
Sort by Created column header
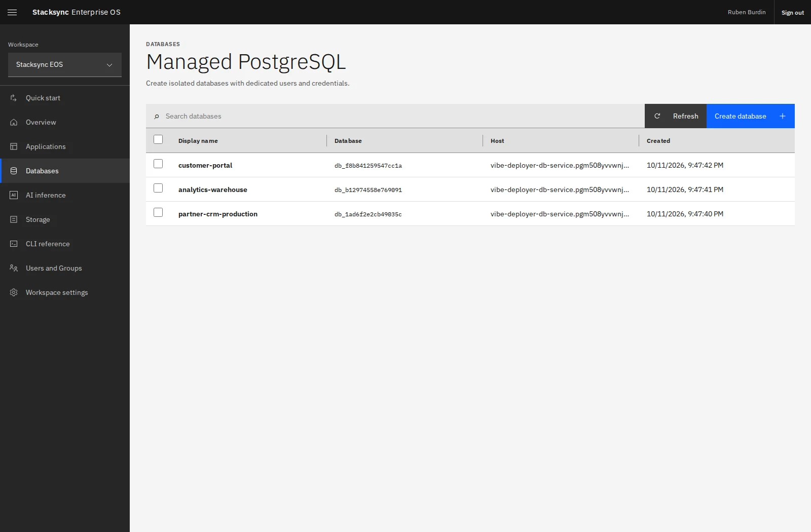click(658, 141)
